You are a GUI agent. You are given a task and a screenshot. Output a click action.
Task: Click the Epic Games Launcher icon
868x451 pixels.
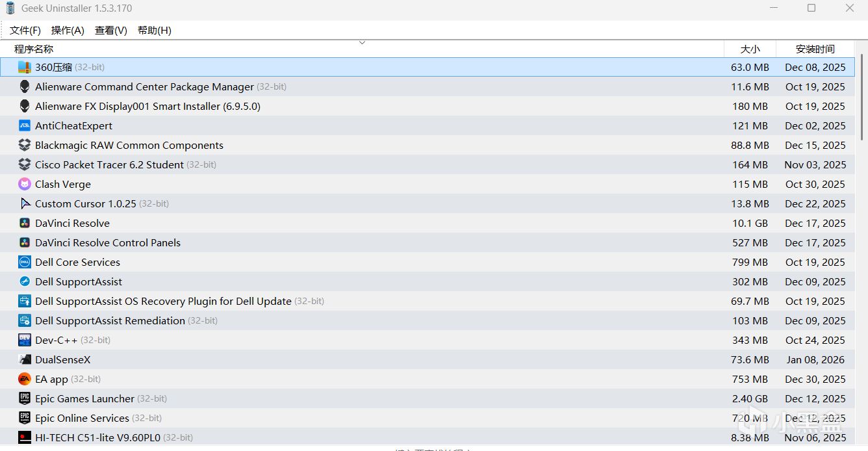click(x=25, y=398)
